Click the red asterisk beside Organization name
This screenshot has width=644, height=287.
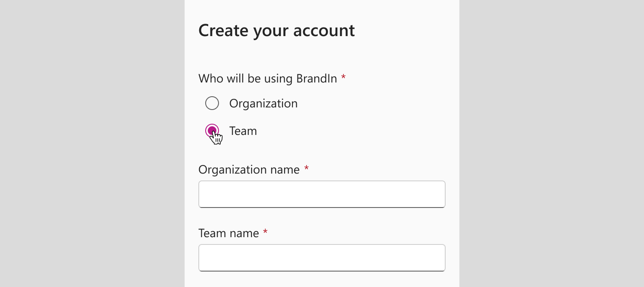pos(307,168)
